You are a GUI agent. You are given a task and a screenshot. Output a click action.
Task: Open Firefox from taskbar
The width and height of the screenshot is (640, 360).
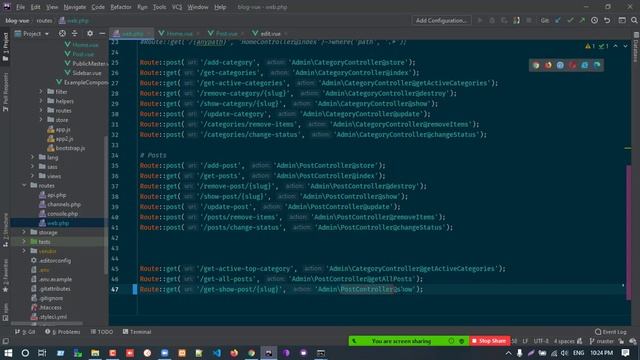pos(234,353)
